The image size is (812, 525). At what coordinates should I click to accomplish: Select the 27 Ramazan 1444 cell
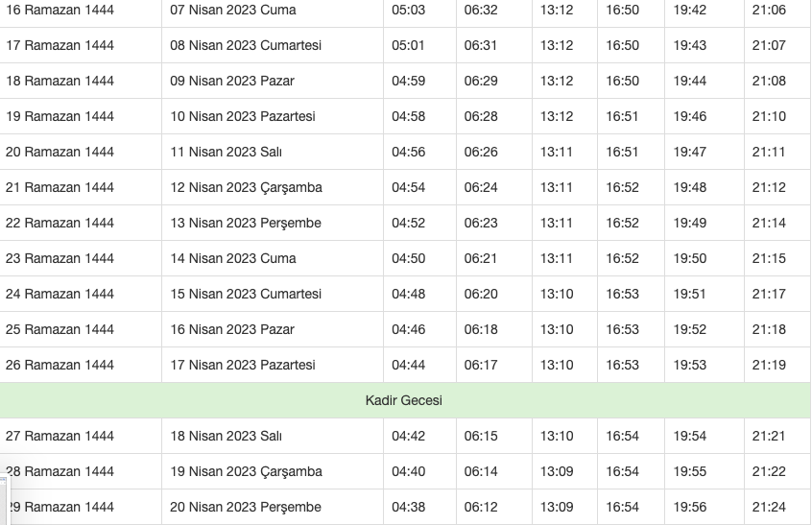tap(60, 436)
